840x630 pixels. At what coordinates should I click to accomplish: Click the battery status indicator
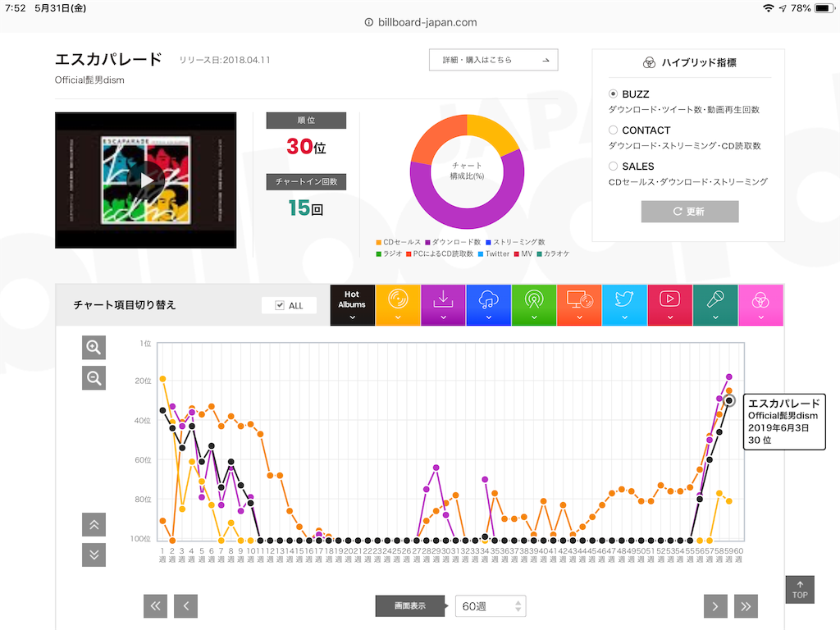[824, 8]
